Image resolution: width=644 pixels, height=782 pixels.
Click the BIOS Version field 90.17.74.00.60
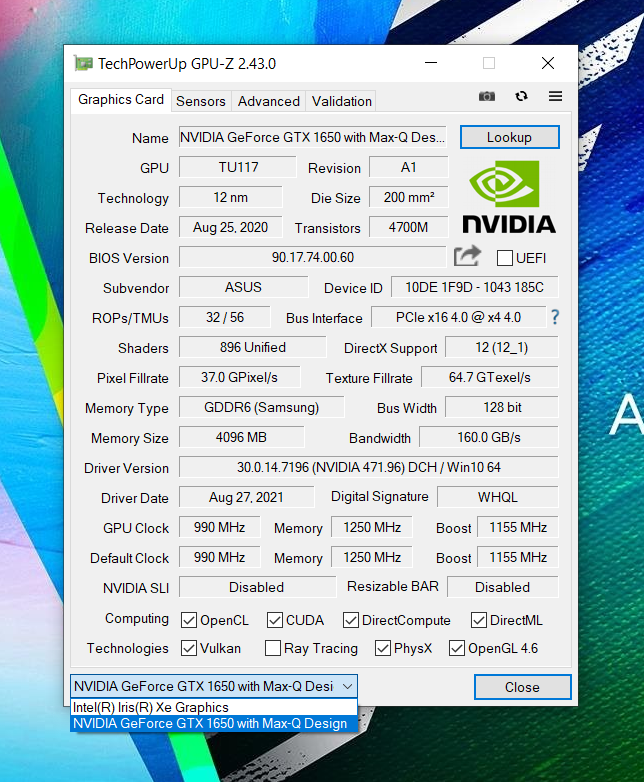312,257
